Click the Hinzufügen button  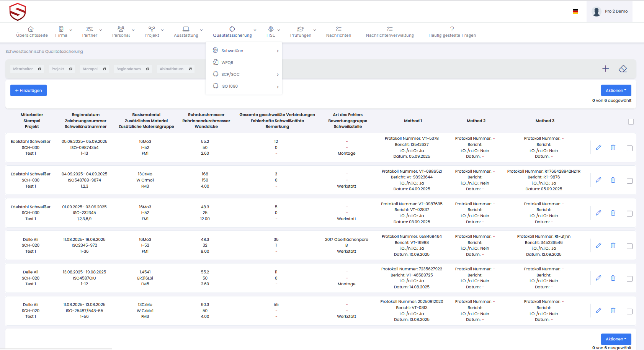pos(28,90)
